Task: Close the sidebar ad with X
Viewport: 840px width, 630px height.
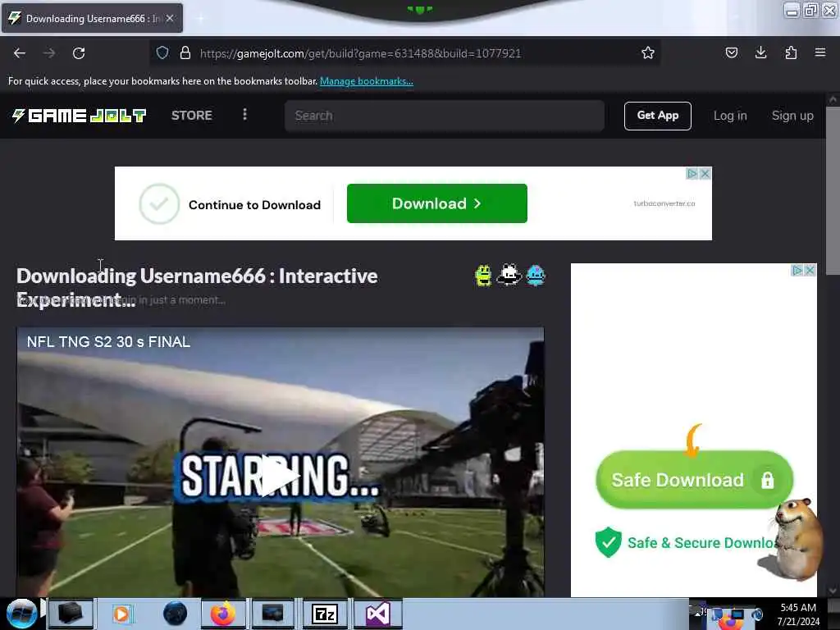Action: pyautogui.click(x=810, y=271)
